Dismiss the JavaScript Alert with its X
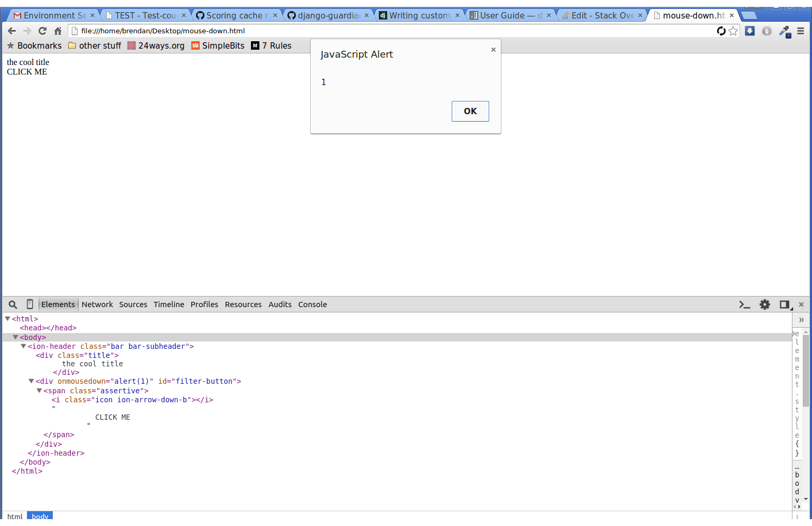812x526 pixels. pyautogui.click(x=493, y=50)
